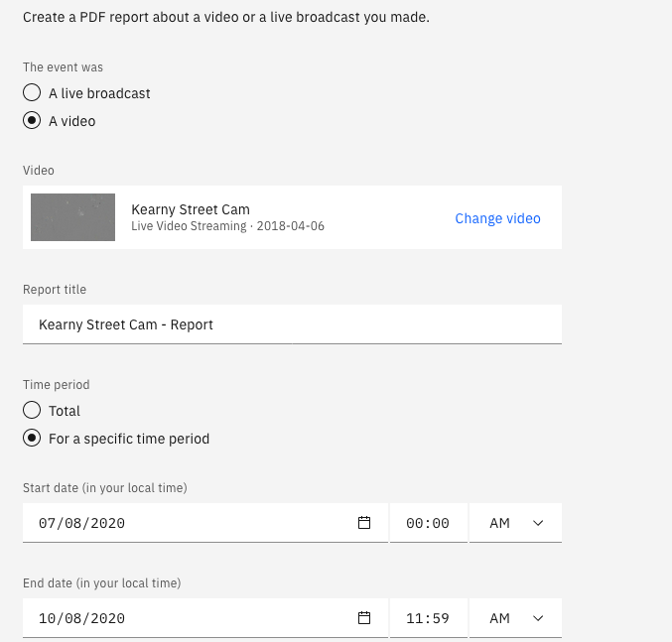Click the 'For a specific time period' label text

(x=129, y=439)
